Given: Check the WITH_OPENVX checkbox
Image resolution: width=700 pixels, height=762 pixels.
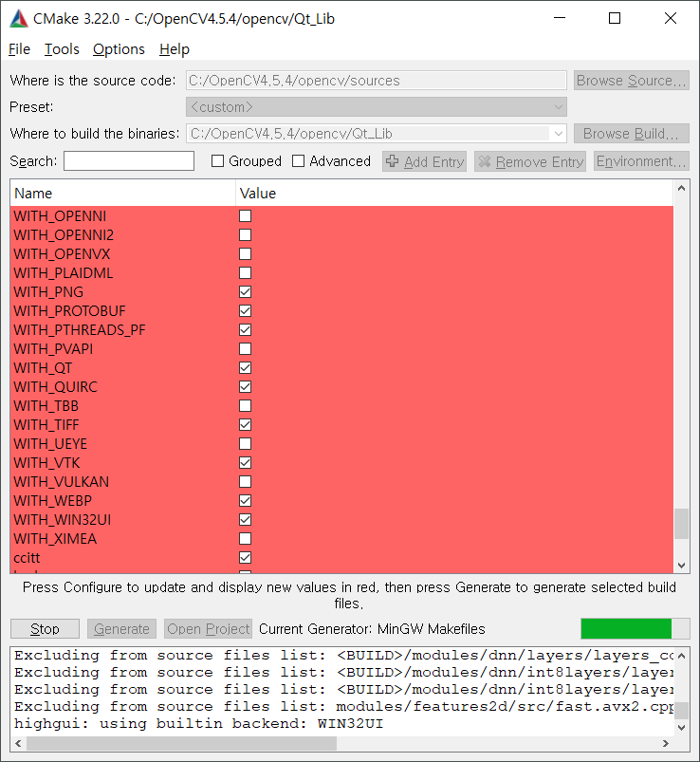Looking at the screenshot, I should click(x=246, y=253).
